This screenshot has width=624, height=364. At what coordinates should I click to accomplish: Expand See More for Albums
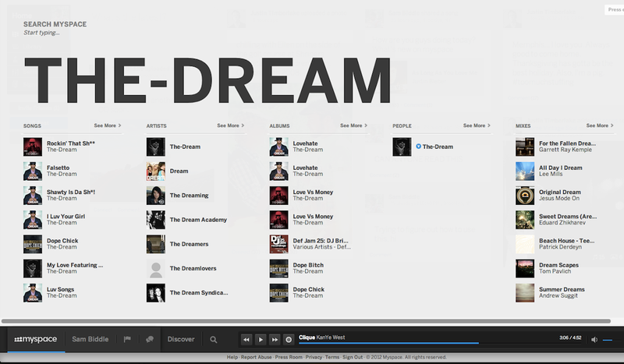(354, 125)
